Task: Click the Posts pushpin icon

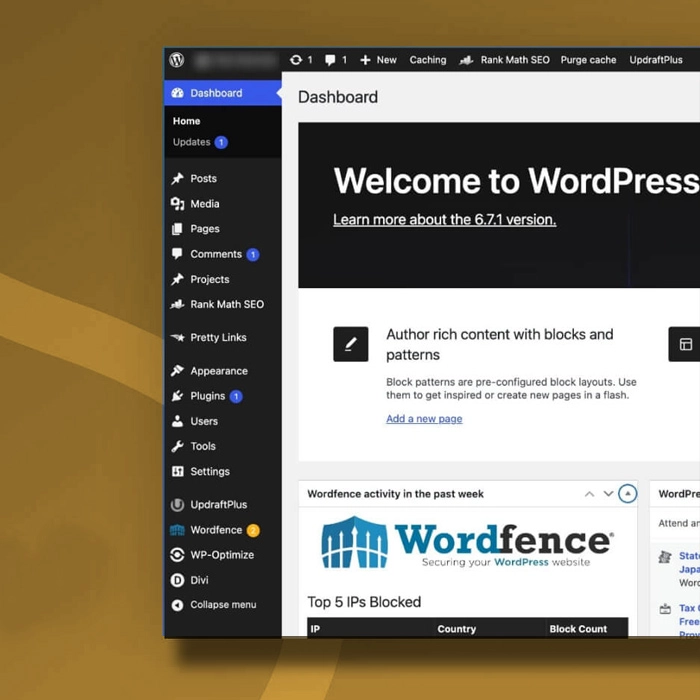Action: pyautogui.click(x=177, y=179)
